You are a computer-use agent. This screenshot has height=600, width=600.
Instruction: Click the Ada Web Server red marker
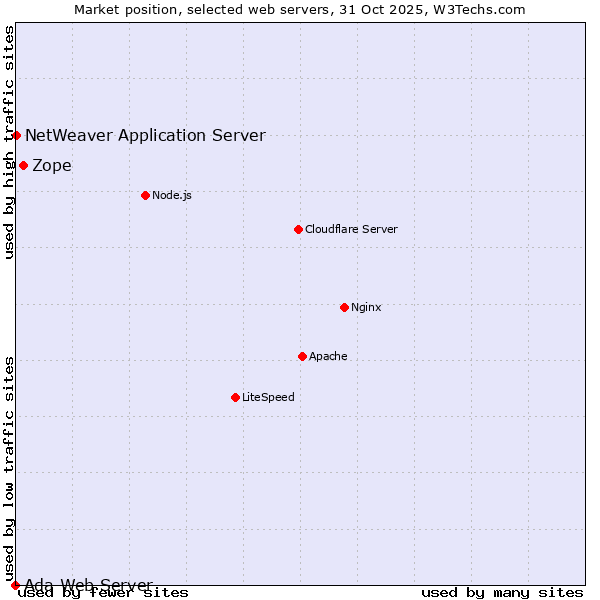tap(15, 585)
